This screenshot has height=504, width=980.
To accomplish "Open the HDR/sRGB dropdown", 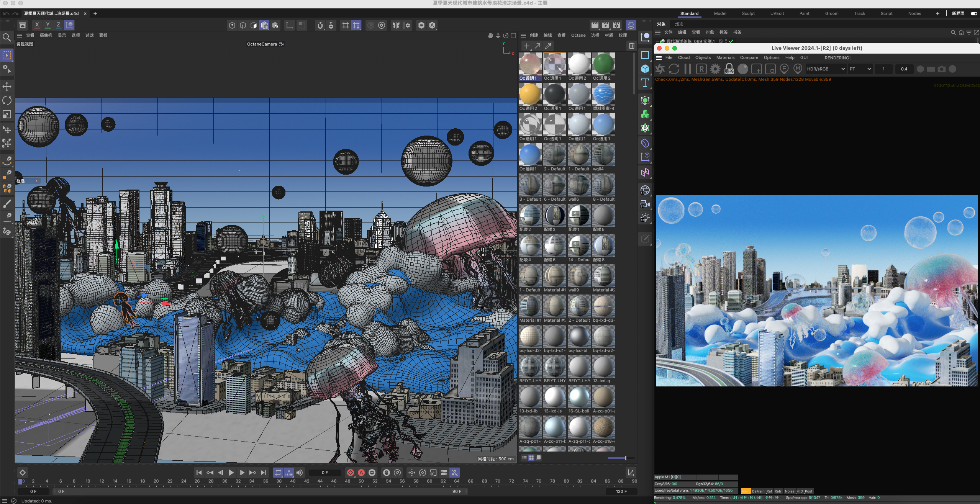I will (x=825, y=69).
